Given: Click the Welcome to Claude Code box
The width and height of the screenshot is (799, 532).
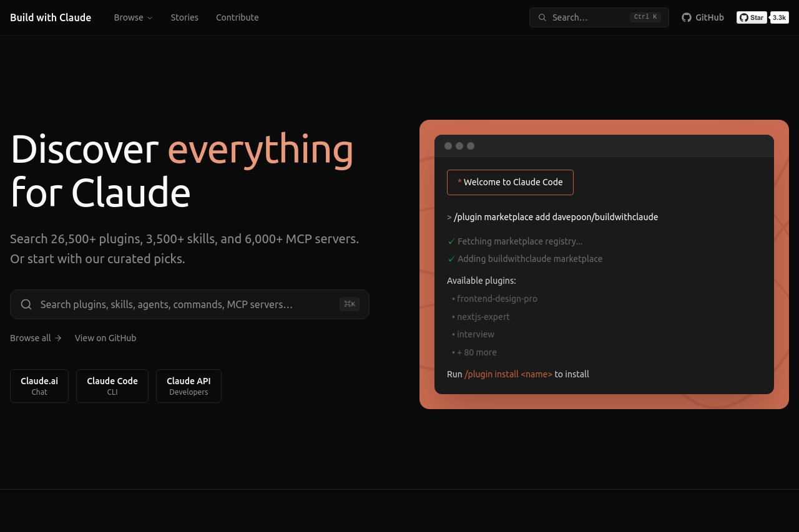Looking at the screenshot, I should (510, 182).
